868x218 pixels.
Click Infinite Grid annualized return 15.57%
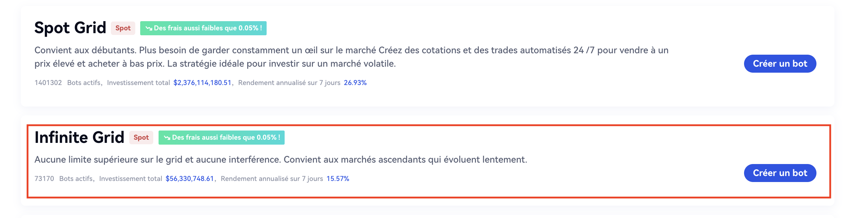click(x=338, y=178)
